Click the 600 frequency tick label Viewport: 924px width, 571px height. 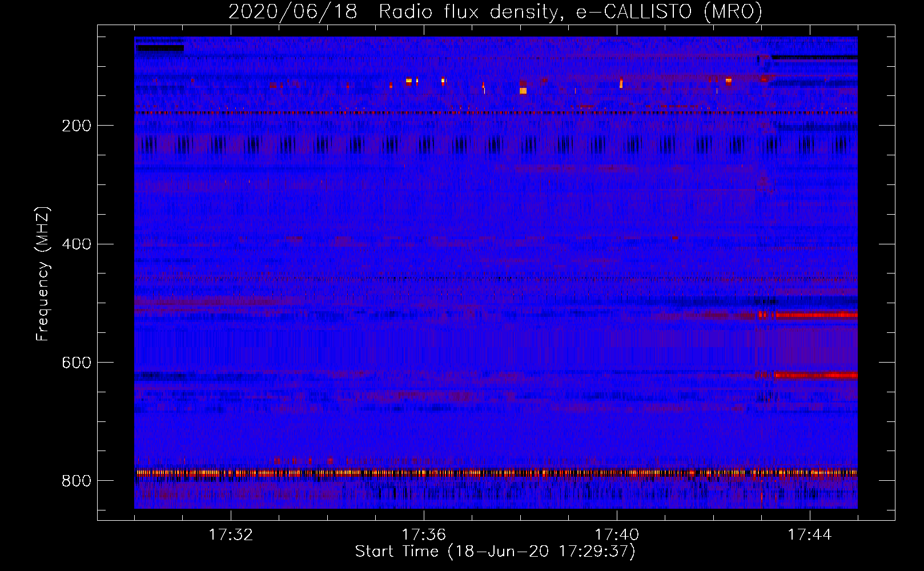77,363
